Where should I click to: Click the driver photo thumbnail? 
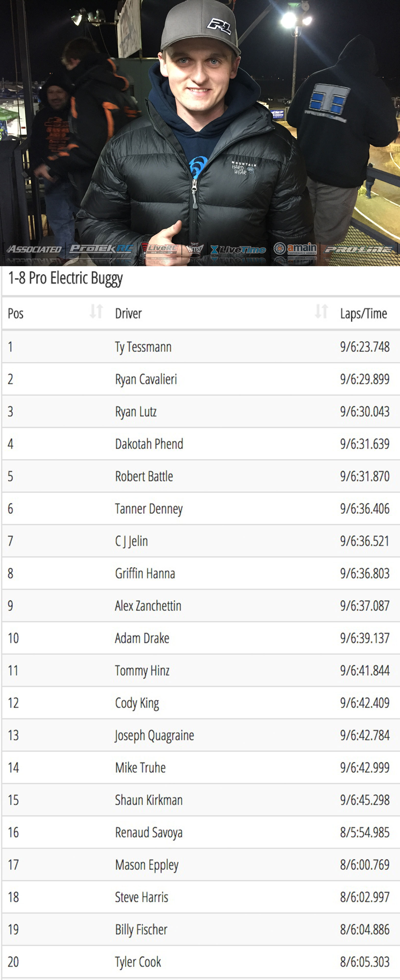[200, 133]
